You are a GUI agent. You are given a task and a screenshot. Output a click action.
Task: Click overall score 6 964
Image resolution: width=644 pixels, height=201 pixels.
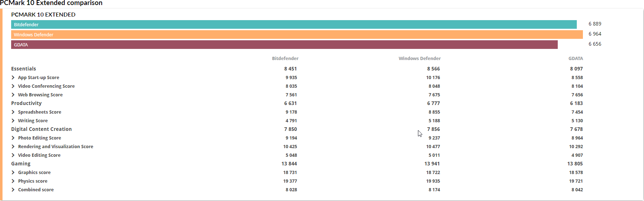tap(595, 34)
